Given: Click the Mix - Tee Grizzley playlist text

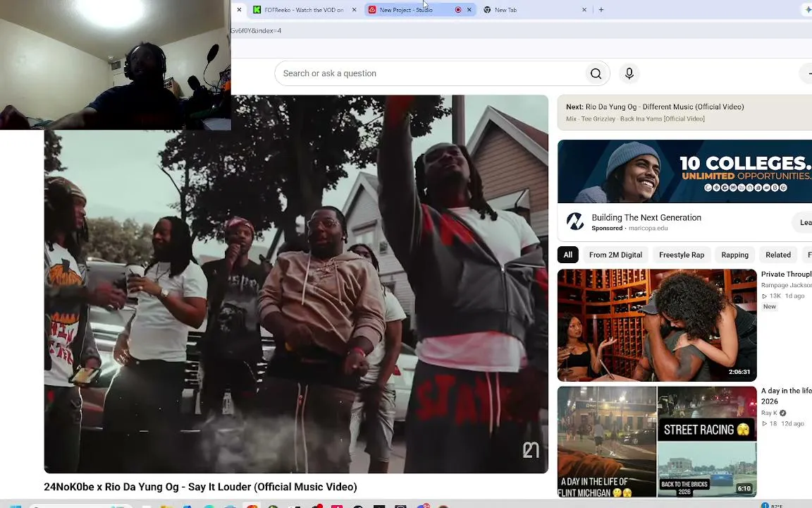Looking at the screenshot, I should pos(635,119).
